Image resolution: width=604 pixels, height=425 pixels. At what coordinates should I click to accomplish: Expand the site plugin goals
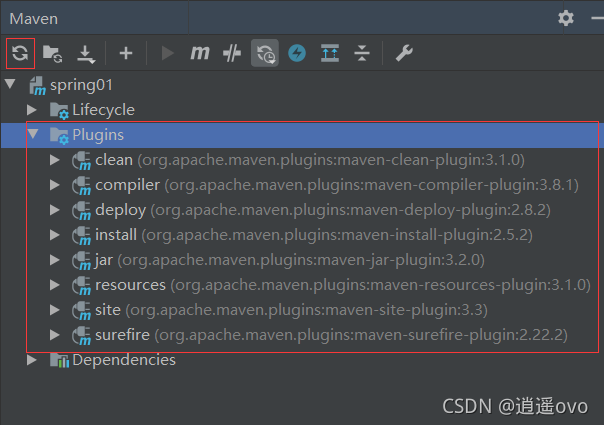(55, 310)
